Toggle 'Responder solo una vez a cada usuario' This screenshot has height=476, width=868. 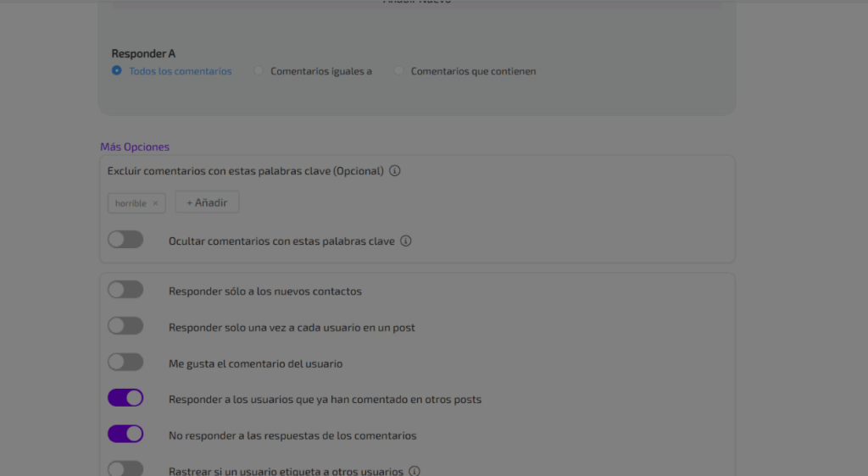(x=125, y=326)
